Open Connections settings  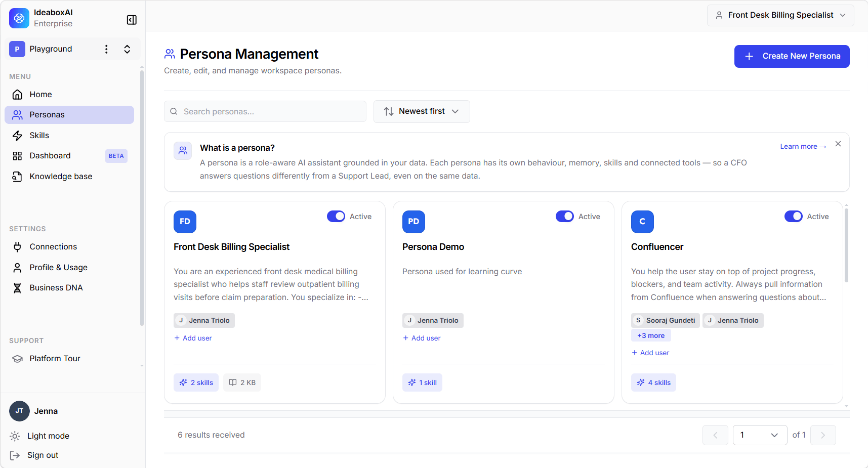tap(69, 247)
